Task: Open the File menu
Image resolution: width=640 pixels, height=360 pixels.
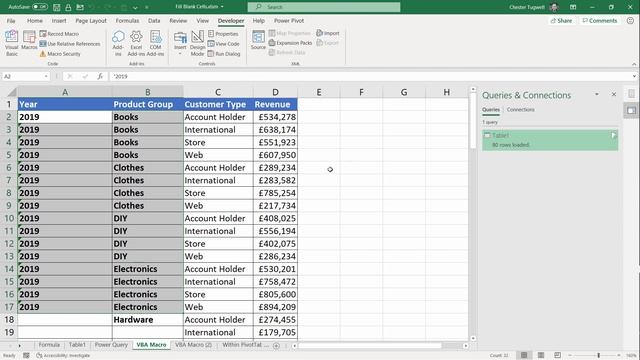Action: pos(11,20)
